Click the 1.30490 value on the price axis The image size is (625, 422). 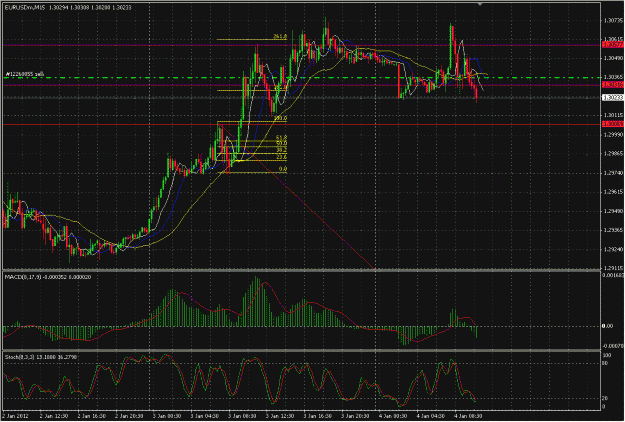point(613,58)
